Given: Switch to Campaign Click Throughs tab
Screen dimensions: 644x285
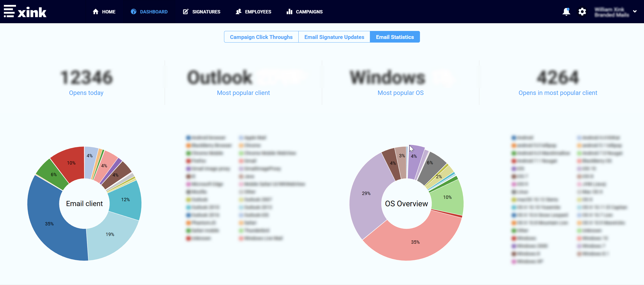Looking at the screenshot, I should (x=261, y=37).
